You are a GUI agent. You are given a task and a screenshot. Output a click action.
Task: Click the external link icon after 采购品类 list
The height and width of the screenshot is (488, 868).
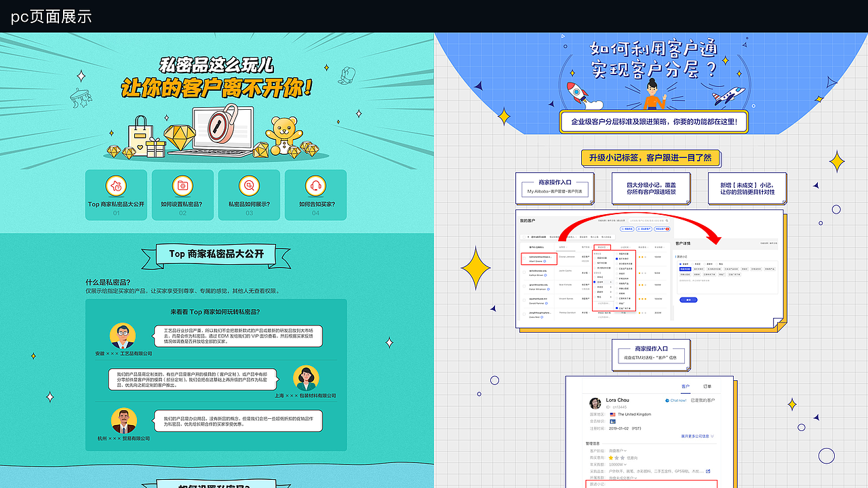click(x=708, y=471)
